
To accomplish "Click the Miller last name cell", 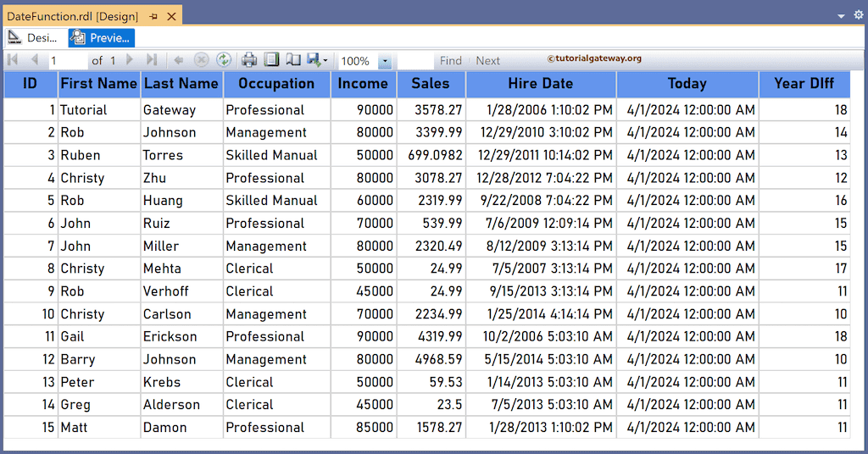I will click(181, 246).
